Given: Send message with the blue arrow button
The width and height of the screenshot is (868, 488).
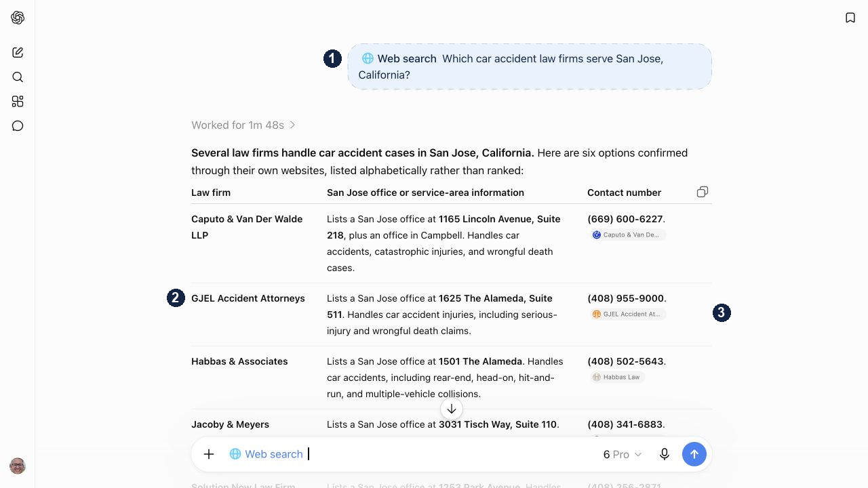Looking at the screenshot, I should coord(694,454).
